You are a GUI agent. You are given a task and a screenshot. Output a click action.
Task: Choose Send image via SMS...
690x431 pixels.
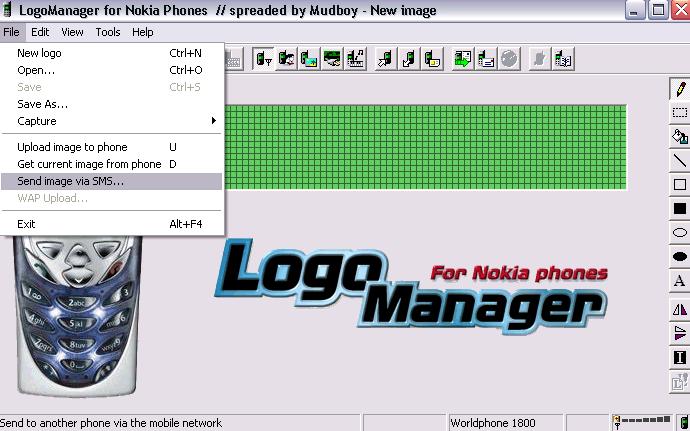tap(112, 181)
